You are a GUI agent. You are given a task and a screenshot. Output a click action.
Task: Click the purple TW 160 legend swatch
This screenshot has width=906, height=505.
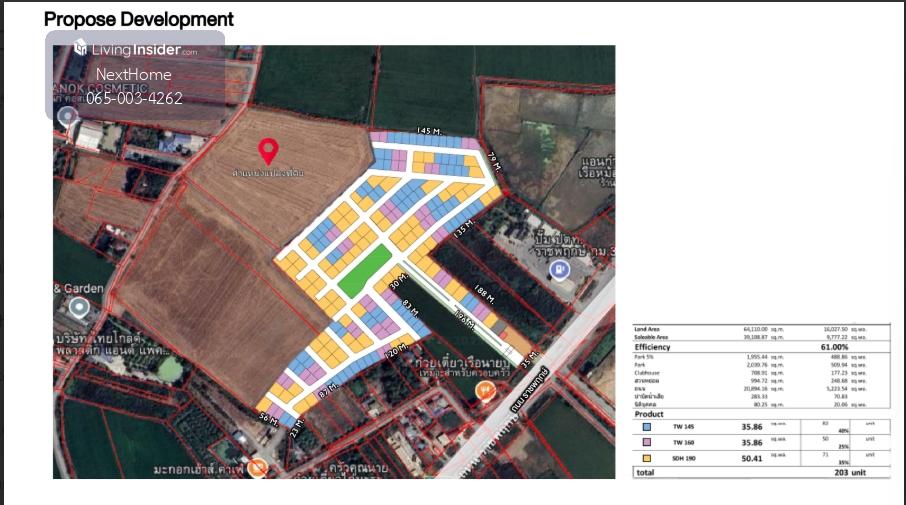coord(647,442)
